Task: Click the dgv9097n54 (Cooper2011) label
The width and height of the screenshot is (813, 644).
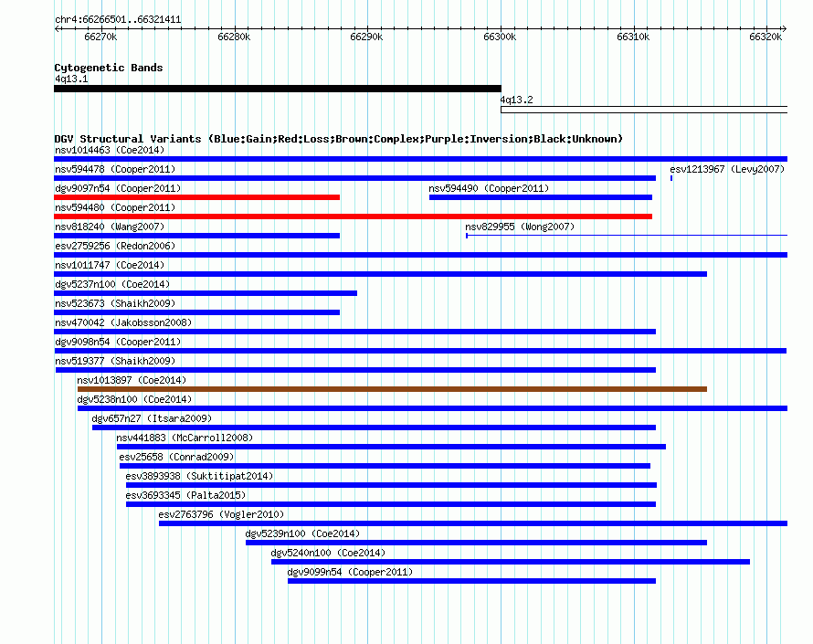Action: 118,189
